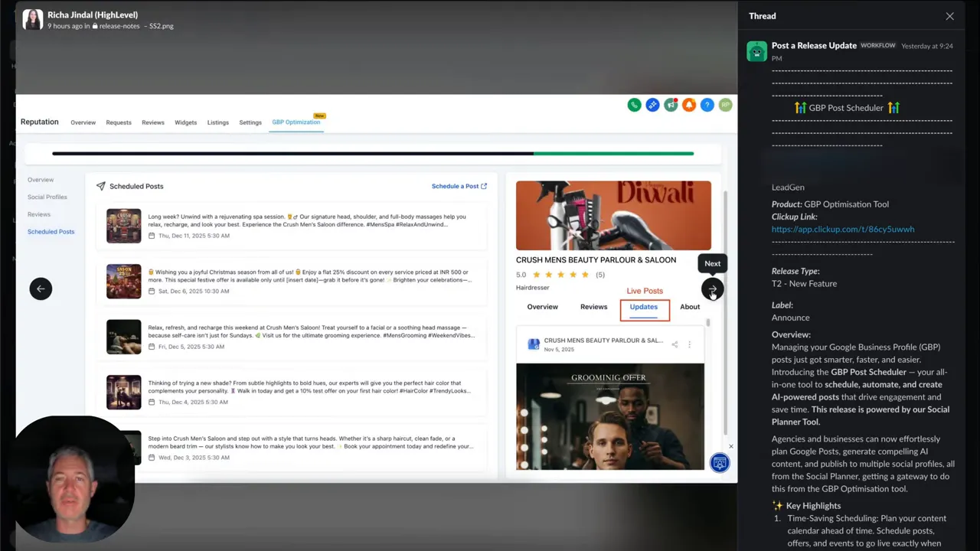Open the orange notification bell

pyautogui.click(x=689, y=105)
